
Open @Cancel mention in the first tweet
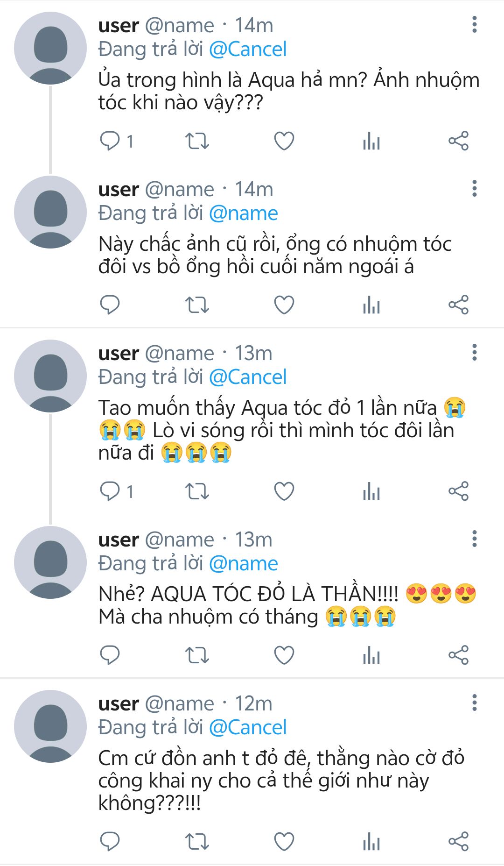[x=248, y=50]
